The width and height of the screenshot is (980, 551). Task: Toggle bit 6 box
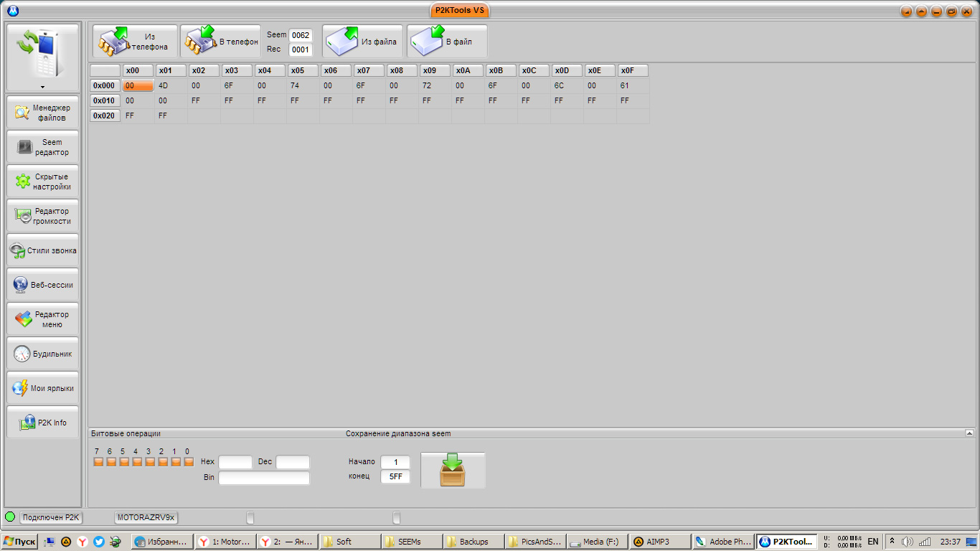point(111,461)
